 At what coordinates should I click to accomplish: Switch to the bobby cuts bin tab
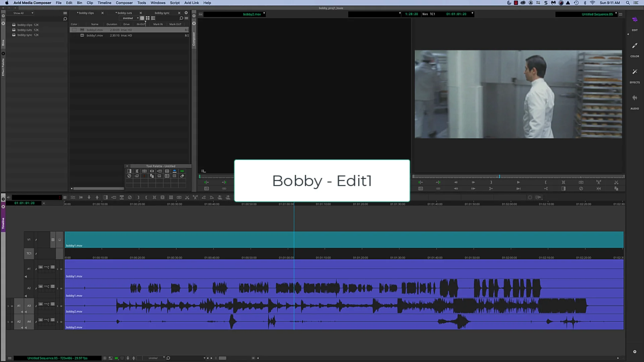click(124, 13)
